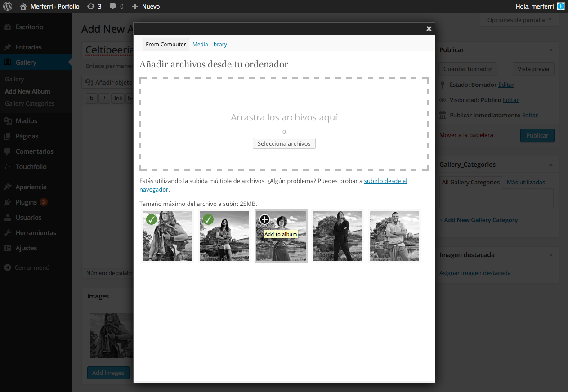Open the Más utilizadas tab
Image resolution: width=568 pixels, height=392 pixels.
click(x=526, y=182)
